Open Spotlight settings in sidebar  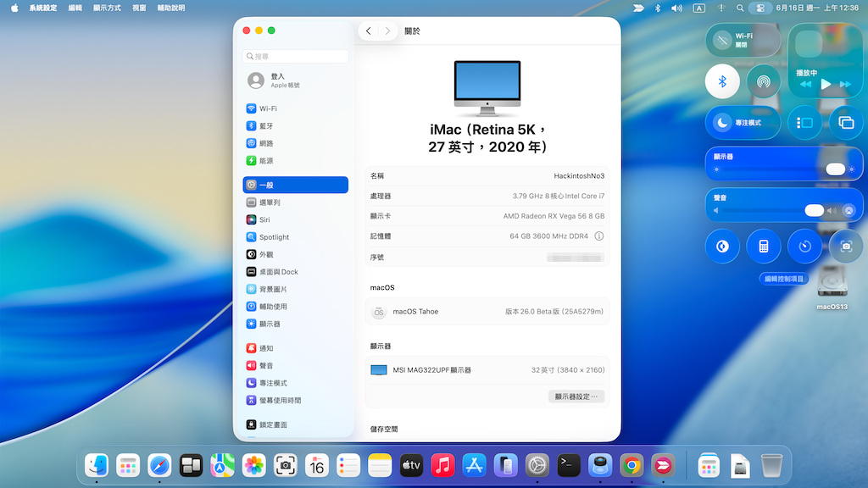tap(295, 237)
